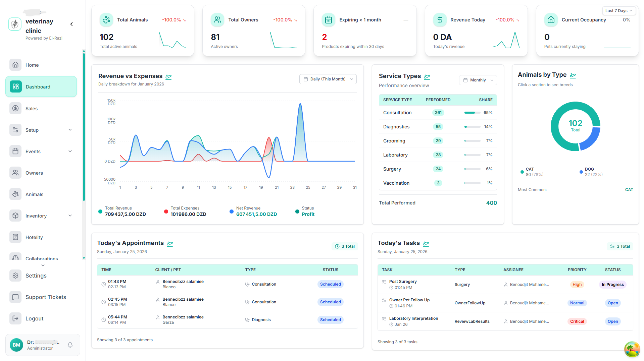The width and height of the screenshot is (644, 361).
Task: Click the Scheduled badge for 01:43 PM appointment
Action: pos(330,284)
